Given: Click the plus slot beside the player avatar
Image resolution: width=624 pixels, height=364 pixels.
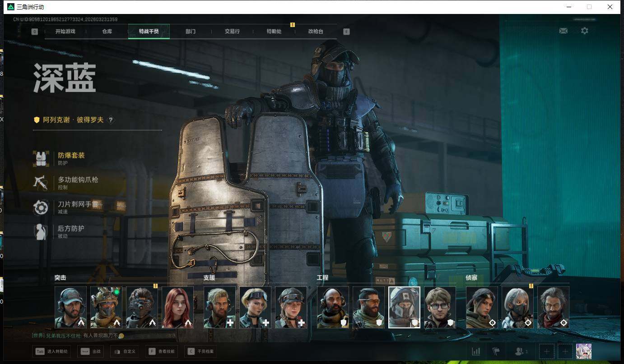Looking at the screenshot, I should pos(564,351).
